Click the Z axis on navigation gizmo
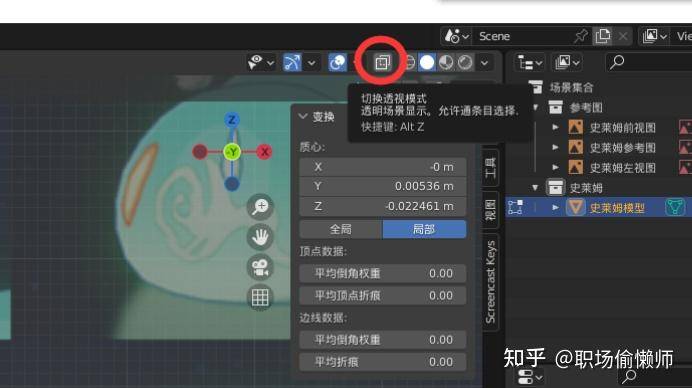This screenshot has height=388, width=692. click(x=232, y=120)
